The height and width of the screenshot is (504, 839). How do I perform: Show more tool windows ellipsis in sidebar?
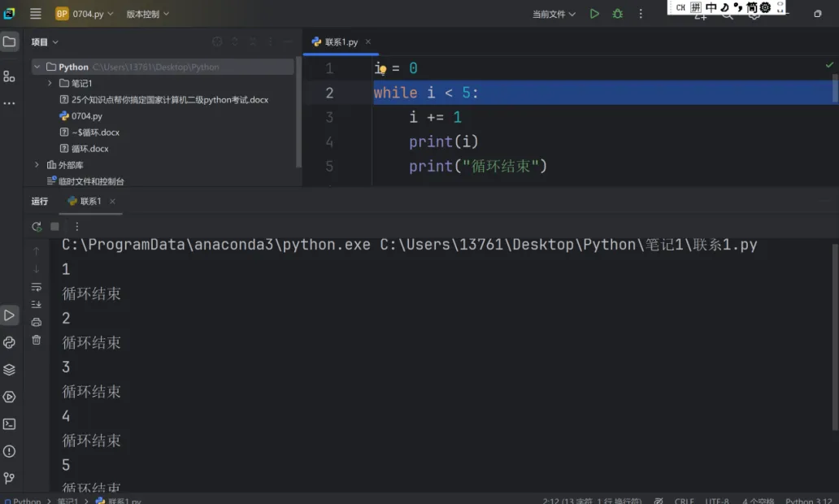(9, 103)
